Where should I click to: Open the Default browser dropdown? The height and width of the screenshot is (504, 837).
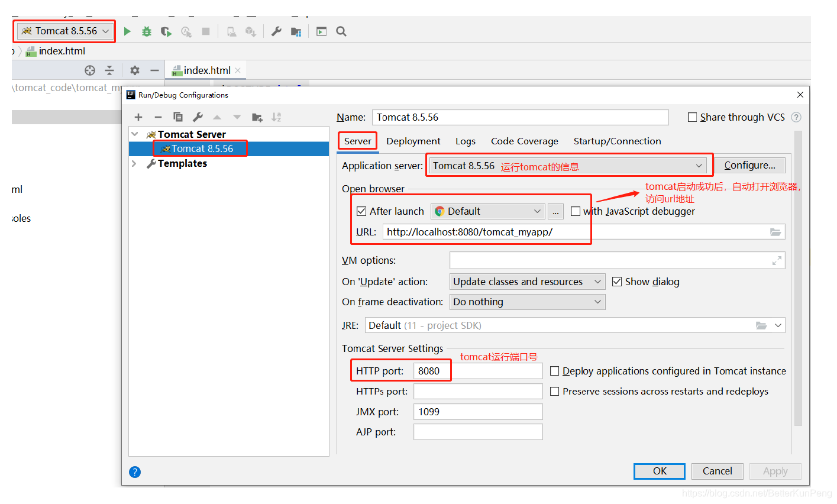click(x=487, y=211)
